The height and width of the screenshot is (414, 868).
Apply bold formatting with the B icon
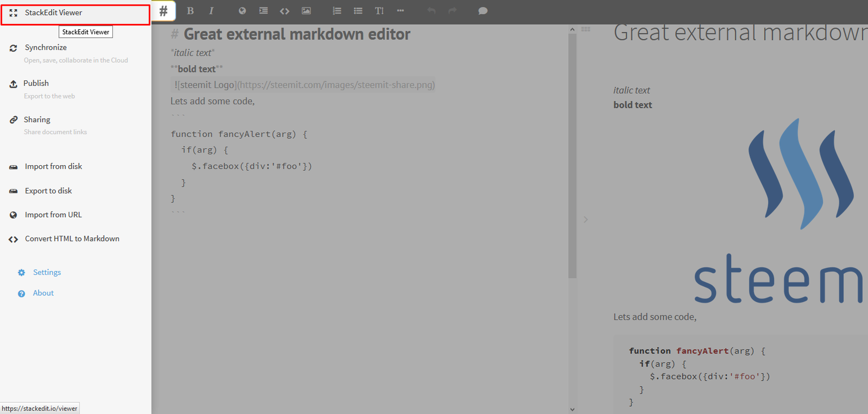pos(190,11)
